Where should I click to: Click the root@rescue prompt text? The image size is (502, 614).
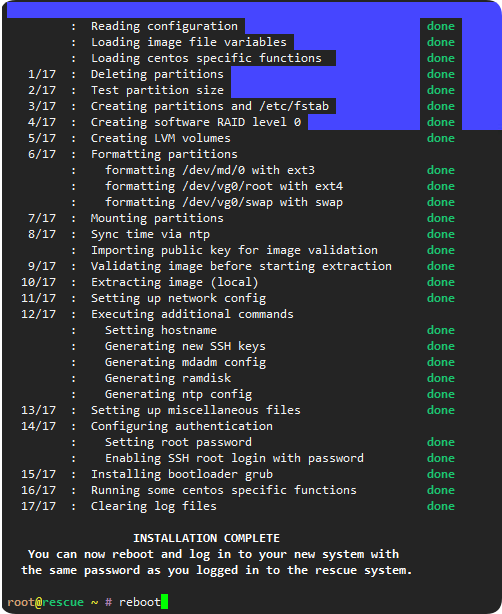45,602
